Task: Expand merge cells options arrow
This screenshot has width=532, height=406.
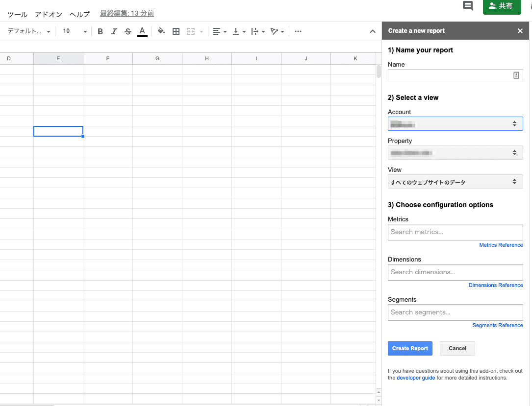Action: click(x=202, y=32)
